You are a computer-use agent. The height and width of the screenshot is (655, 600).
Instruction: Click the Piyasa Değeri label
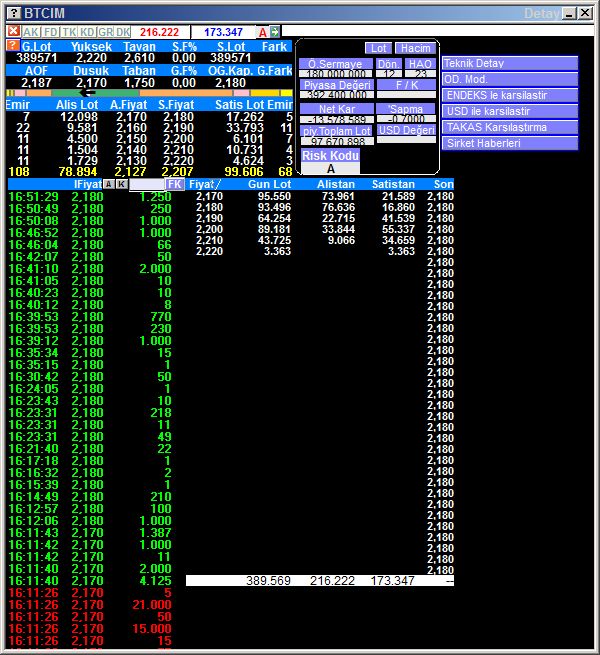tap(337, 85)
